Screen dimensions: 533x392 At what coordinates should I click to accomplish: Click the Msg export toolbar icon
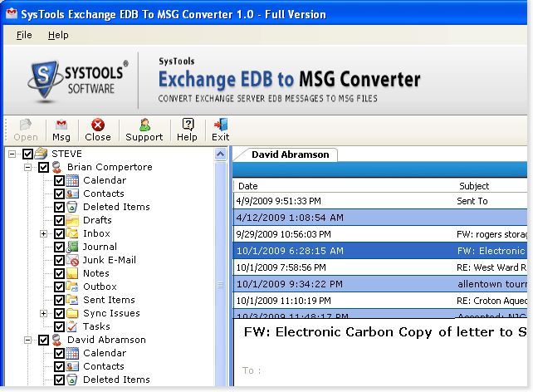pos(61,130)
